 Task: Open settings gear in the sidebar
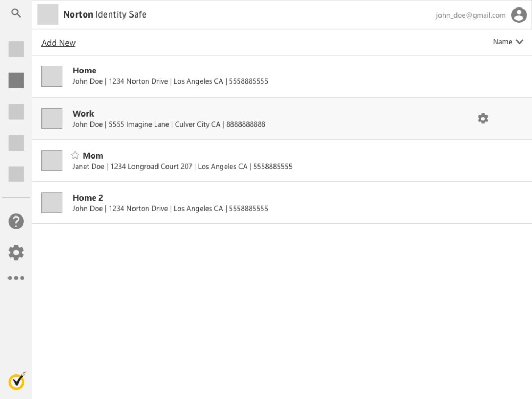pyautogui.click(x=16, y=252)
